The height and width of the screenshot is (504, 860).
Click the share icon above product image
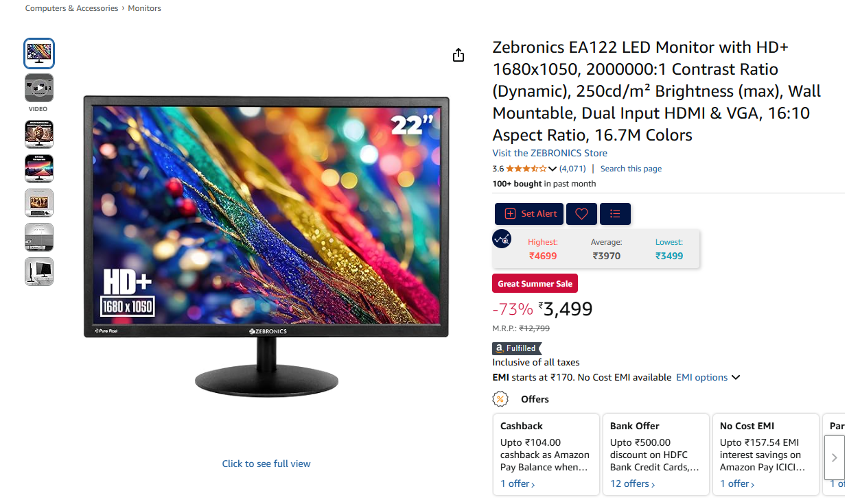pyautogui.click(x=458, y=56)
